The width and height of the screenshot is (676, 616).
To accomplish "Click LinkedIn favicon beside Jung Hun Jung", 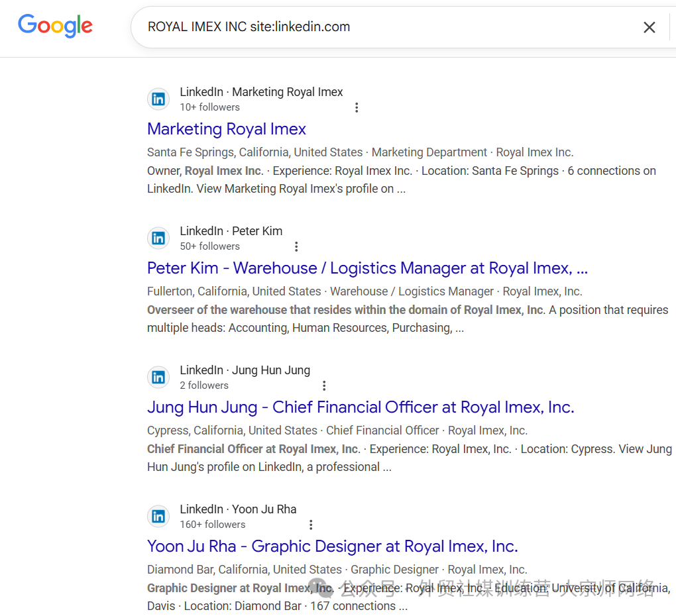I will tap(158, 378).
